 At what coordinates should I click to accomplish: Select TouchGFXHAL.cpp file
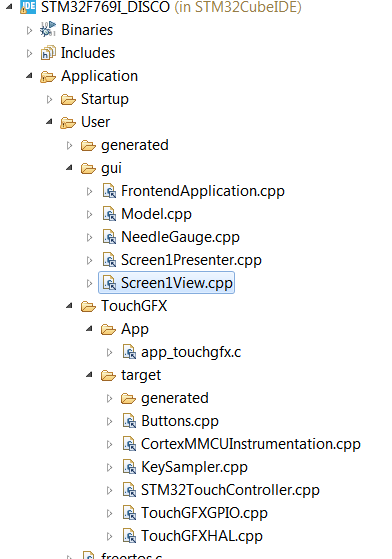click(x=202, y=536)
